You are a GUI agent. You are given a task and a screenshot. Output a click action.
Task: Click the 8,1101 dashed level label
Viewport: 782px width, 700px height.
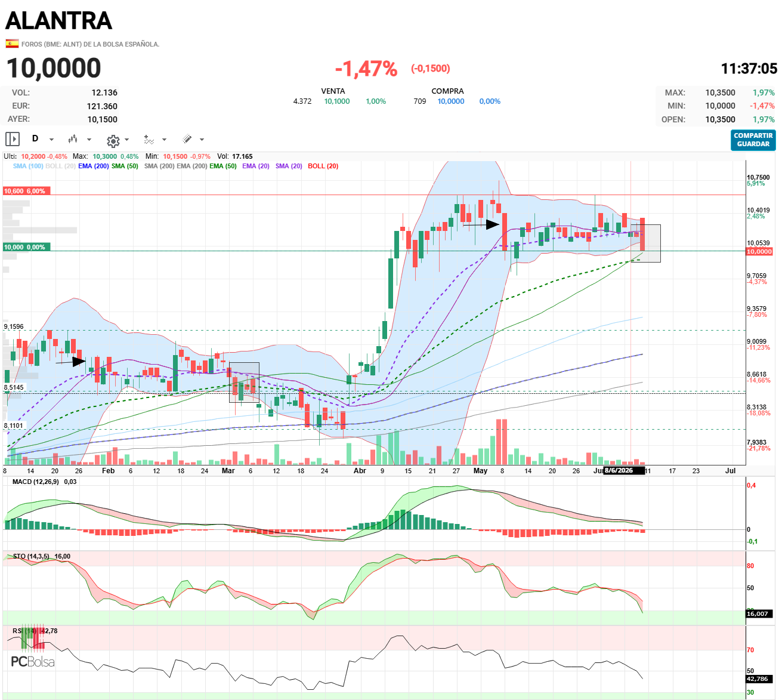[x=14, y=425]
